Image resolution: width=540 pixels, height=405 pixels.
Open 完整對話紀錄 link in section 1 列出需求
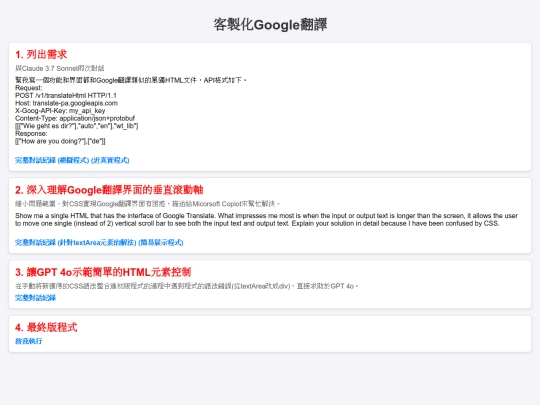coord(35,160)
